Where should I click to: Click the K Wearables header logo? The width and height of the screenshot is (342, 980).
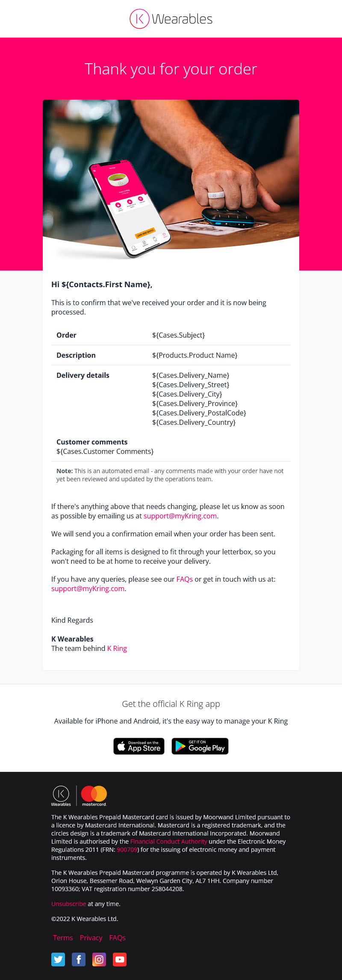coord(171,19)
